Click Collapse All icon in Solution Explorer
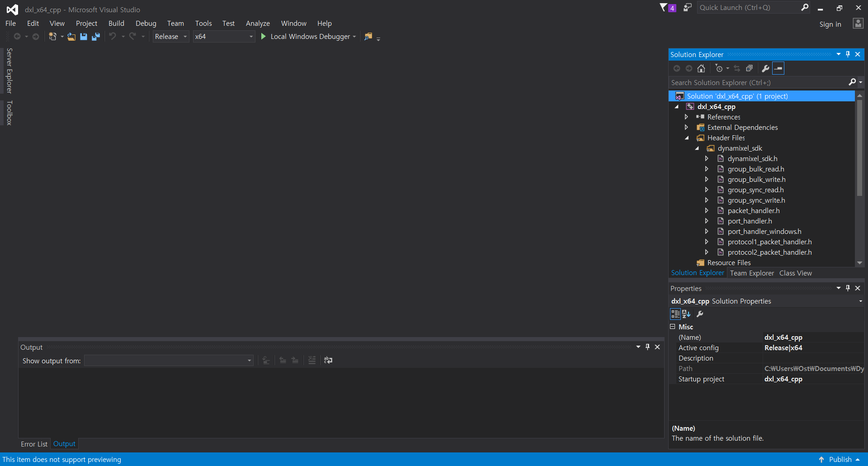The width and height of the screenshot is (868, 466). point(749,68)
